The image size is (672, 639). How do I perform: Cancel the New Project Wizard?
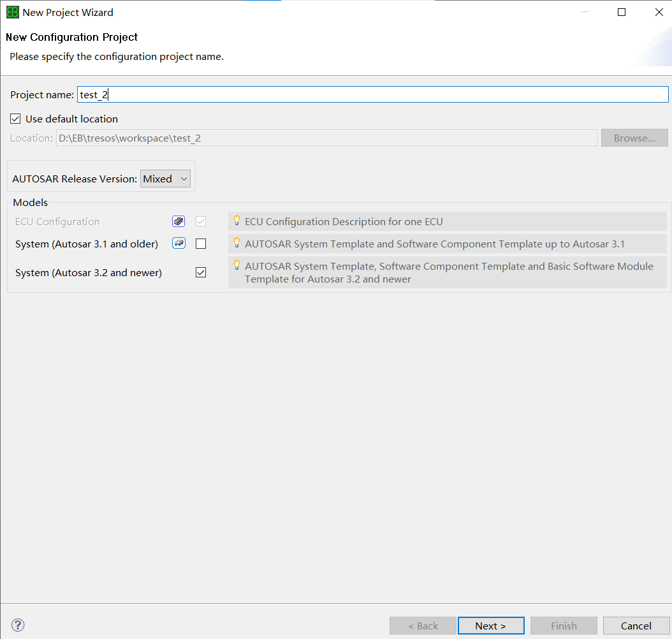pyautogui.click(x=636, y=626)
